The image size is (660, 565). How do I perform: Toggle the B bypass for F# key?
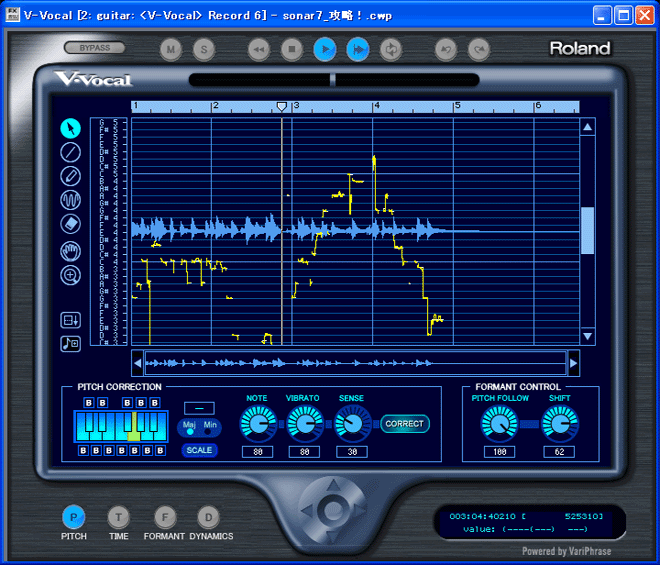click(x=128, y=403)
